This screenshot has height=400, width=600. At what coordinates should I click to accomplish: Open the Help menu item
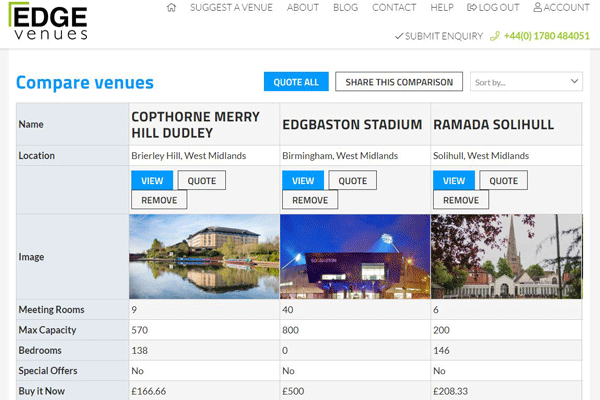click(442, 7)
